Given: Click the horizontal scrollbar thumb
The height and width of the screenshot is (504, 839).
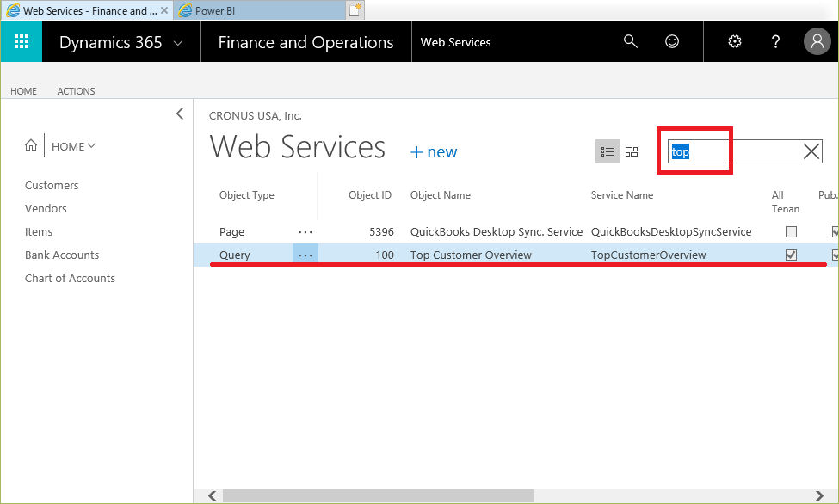Looking at the screenshot, I should click(x=379, y=495).
